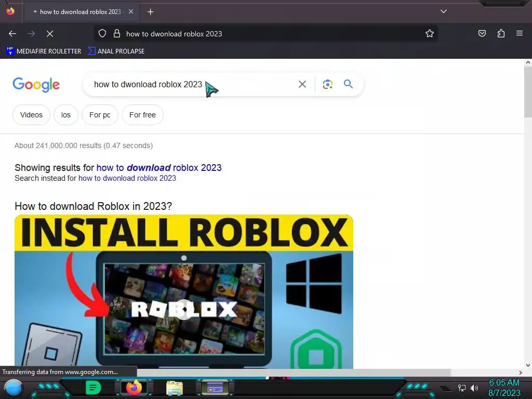The height and width of the screenshot is (399, 532).
Task: Open 'how to download roblox 2023' corrected link
Action: tap(159, 168)
